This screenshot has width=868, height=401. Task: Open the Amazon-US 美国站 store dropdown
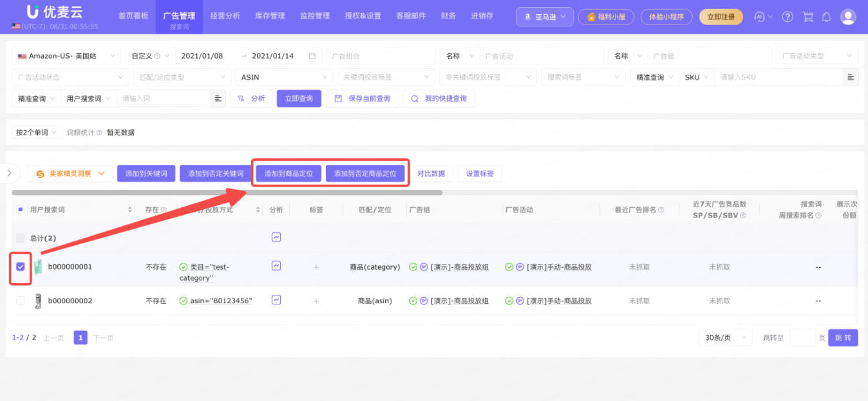66,56
